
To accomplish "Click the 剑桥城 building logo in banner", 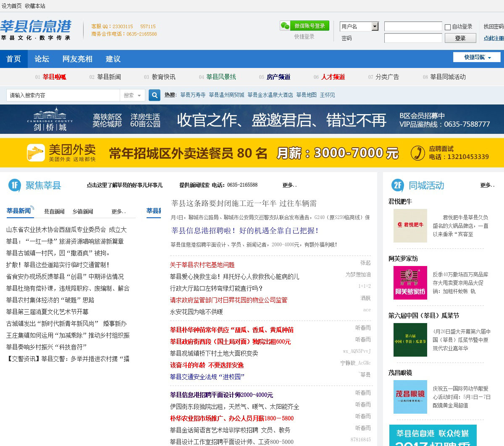I will coord(50,120).
